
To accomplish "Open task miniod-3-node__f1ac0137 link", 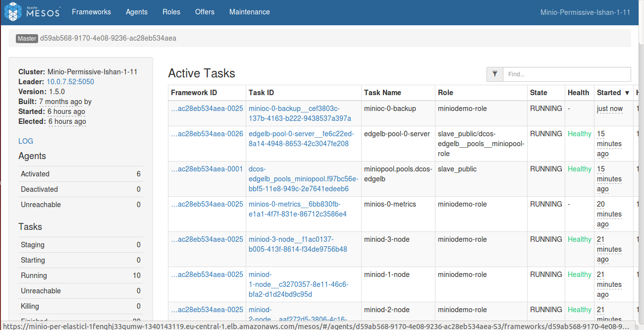I will click(298, 244).
